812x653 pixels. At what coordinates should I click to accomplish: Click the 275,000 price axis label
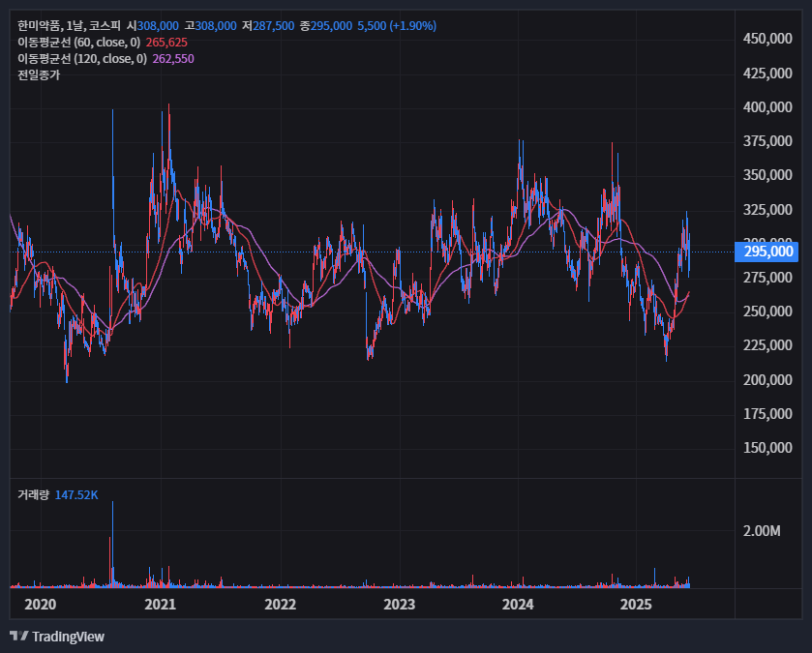(767, 278)
